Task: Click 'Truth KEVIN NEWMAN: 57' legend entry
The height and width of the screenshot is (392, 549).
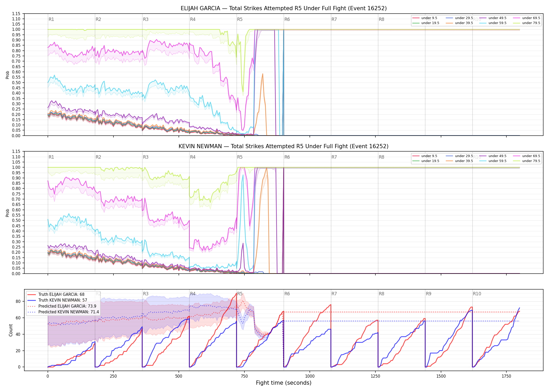Action: point(57,300)
